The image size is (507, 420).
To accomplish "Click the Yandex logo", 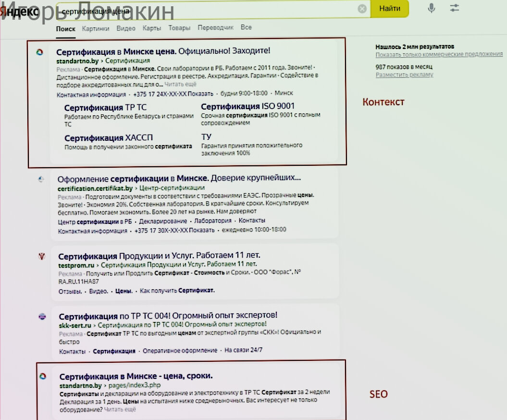I will [19, 12].
